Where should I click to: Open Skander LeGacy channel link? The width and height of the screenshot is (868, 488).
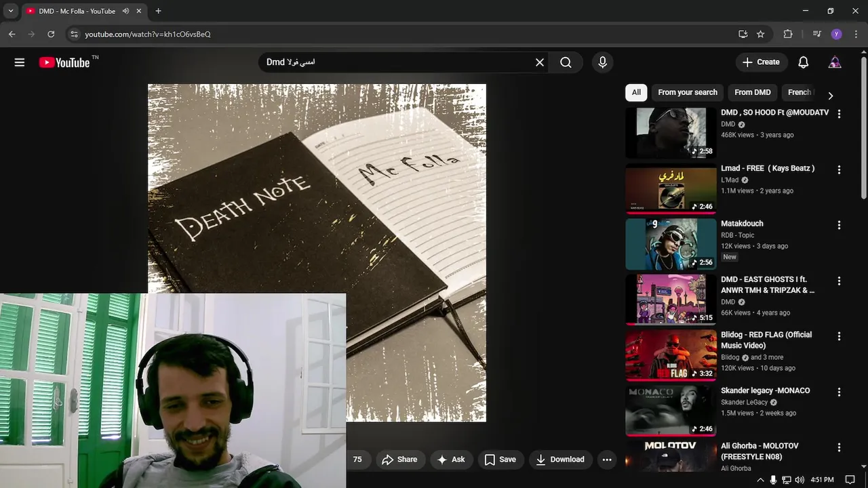pos(744,402)
